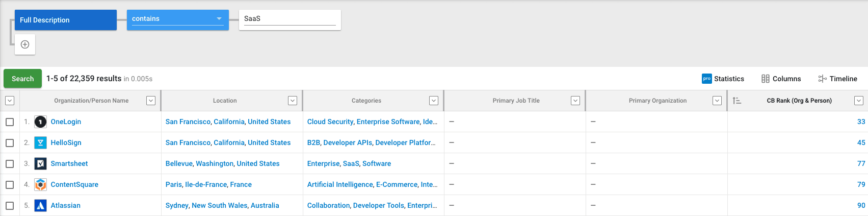Tick the checkbox for OneLogin row
Screen dimensions: 868x216
[10, 122]
